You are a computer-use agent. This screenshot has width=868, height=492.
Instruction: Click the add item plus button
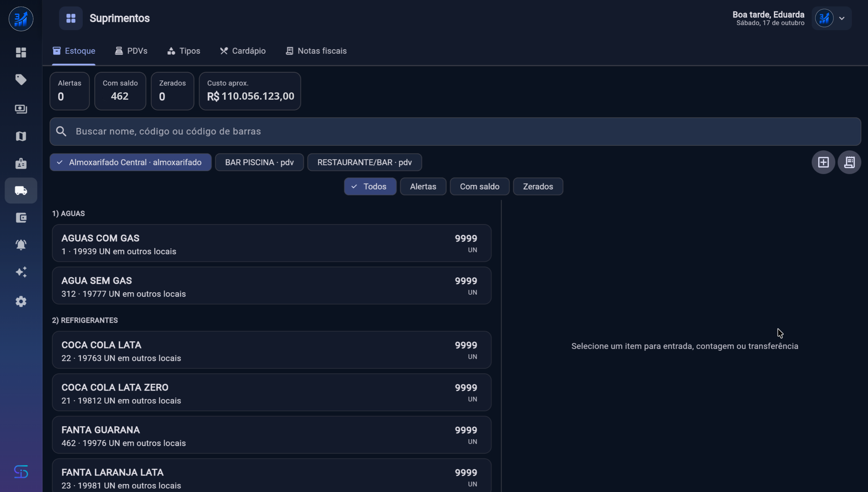pyautogui.click(x=823, y=162)
